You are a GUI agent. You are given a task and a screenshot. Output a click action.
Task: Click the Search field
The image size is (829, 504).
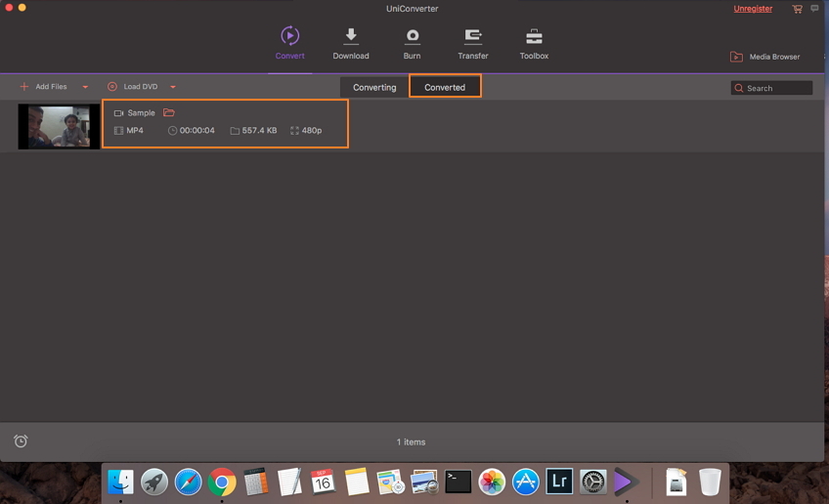click(771, 88)
